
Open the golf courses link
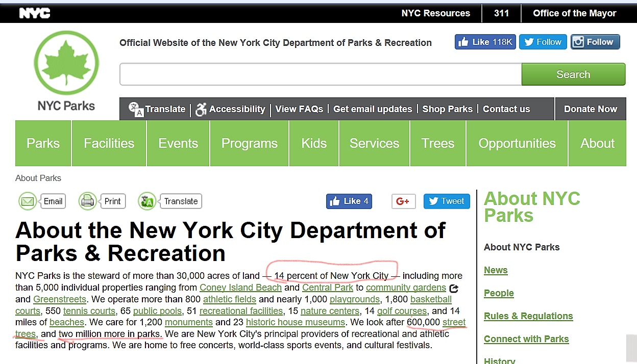pos(402,311)
